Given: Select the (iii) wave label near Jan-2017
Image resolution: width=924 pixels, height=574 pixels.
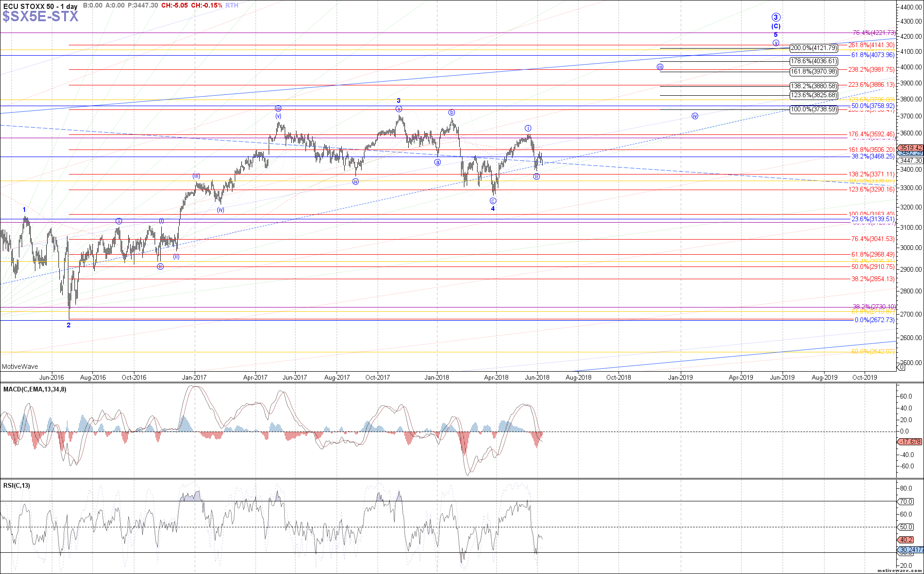Looking at the screenshot, I should [x=196, y=176].
